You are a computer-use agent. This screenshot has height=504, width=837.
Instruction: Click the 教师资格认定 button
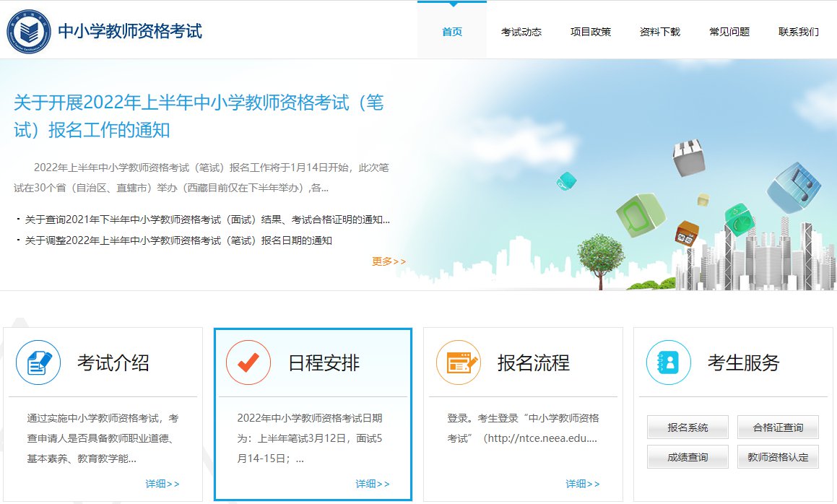(x=778, y=457)
